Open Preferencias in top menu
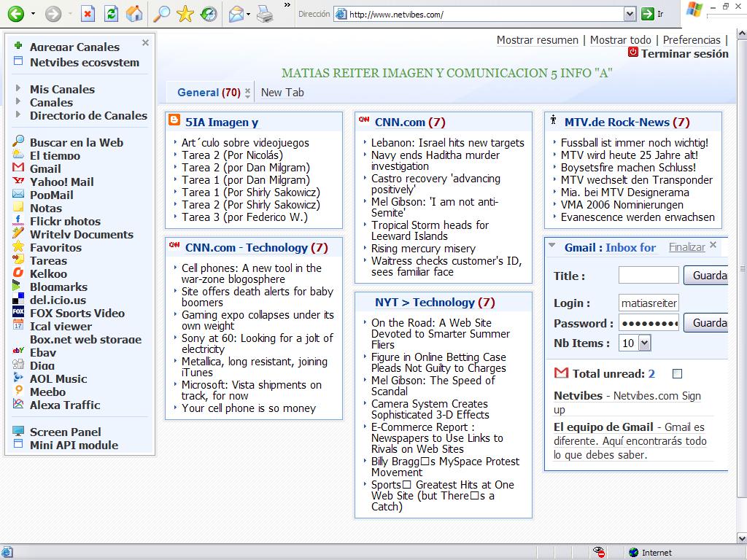The height and width of the screenshot is (560, 747). point(692,40)
